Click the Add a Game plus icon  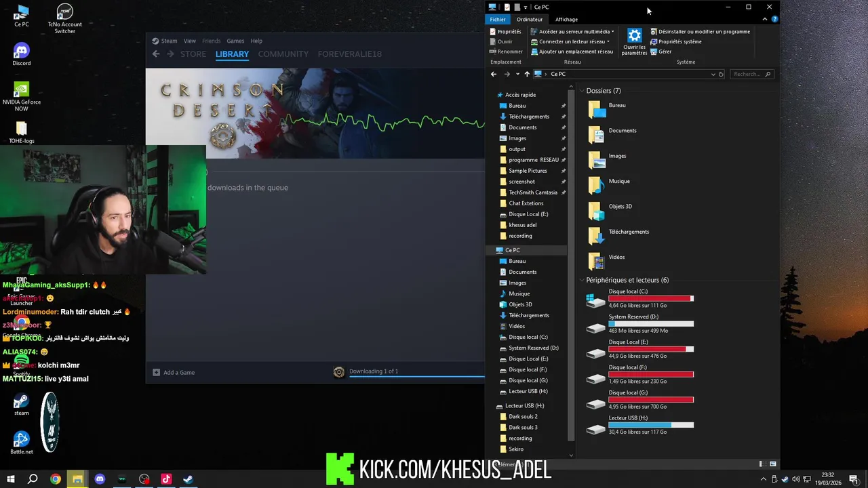157,372
